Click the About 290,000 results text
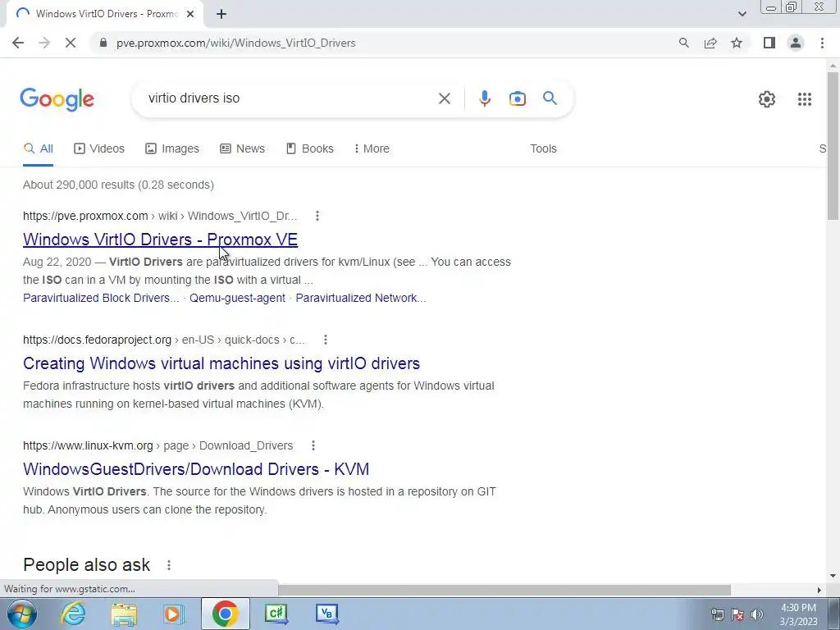This screenshot has height=630, width=840. pos(118,185)
